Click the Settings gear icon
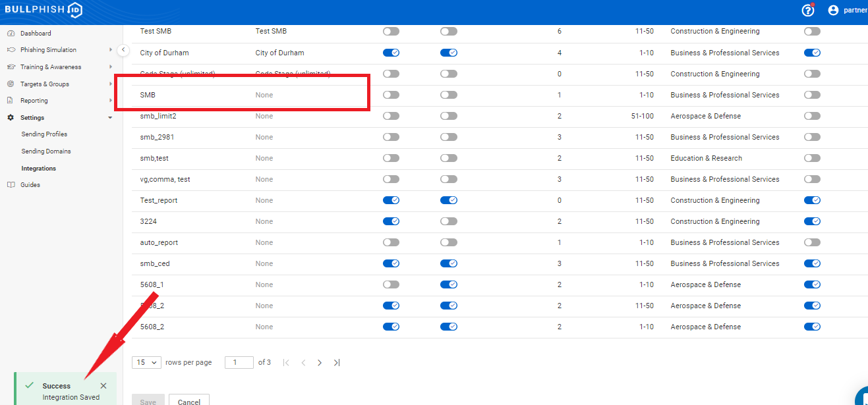The width and height of the screenshot is (868, 405). [11, 118]
